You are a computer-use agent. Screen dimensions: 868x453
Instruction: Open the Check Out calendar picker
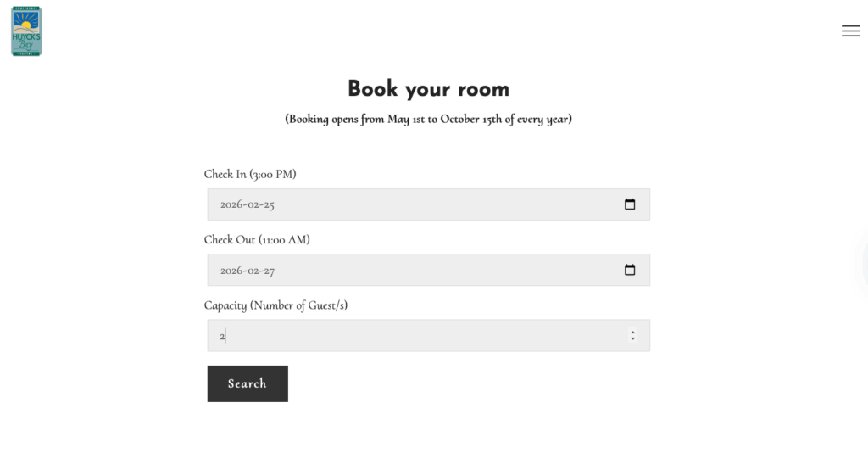pyautogui.click(x=630, y=270)
